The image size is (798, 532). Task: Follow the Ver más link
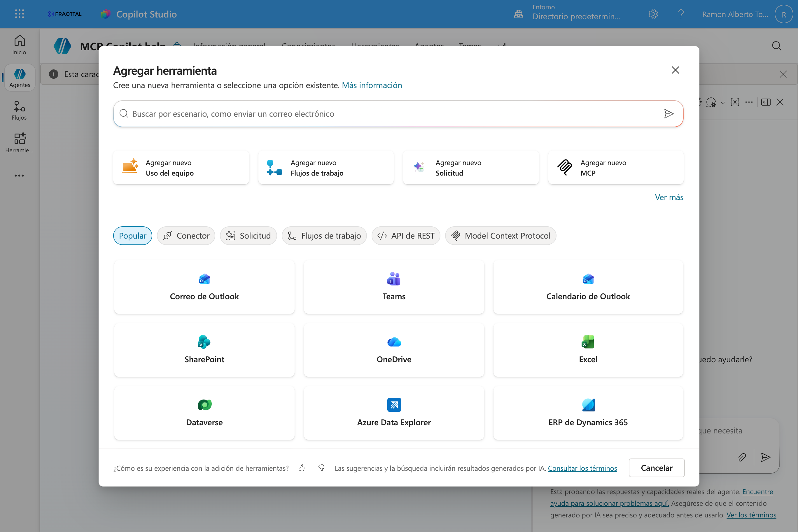pos(669,197)
